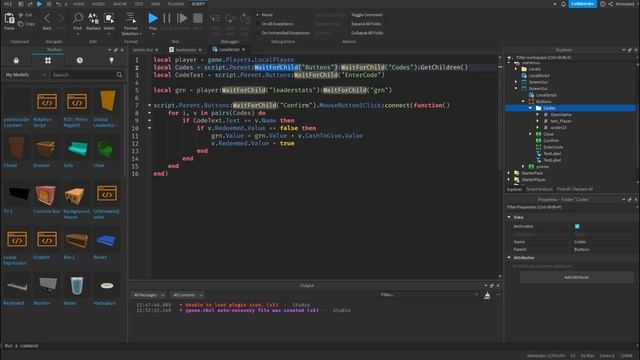The width and height of the screenshot is (640, 360).
Task: Toggle the Archivable checkbox in Properties
Action: pos(577,226)
